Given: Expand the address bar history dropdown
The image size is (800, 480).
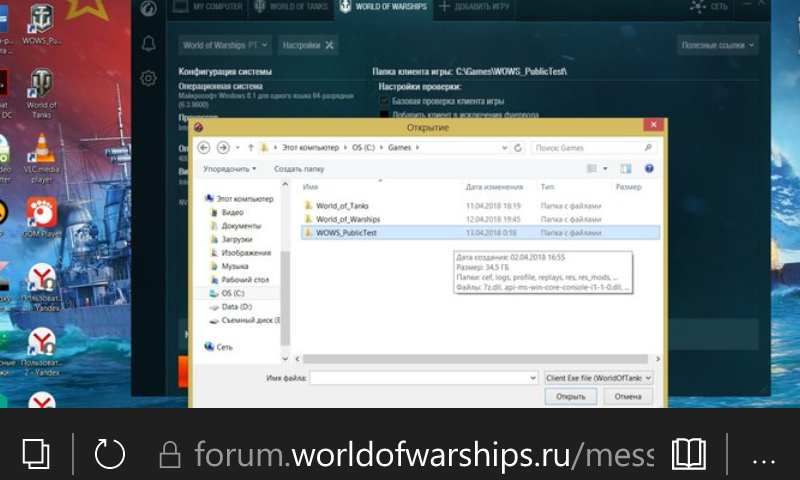Looking at the screenshot, I should pyautogui.click(x=504, y=147).
